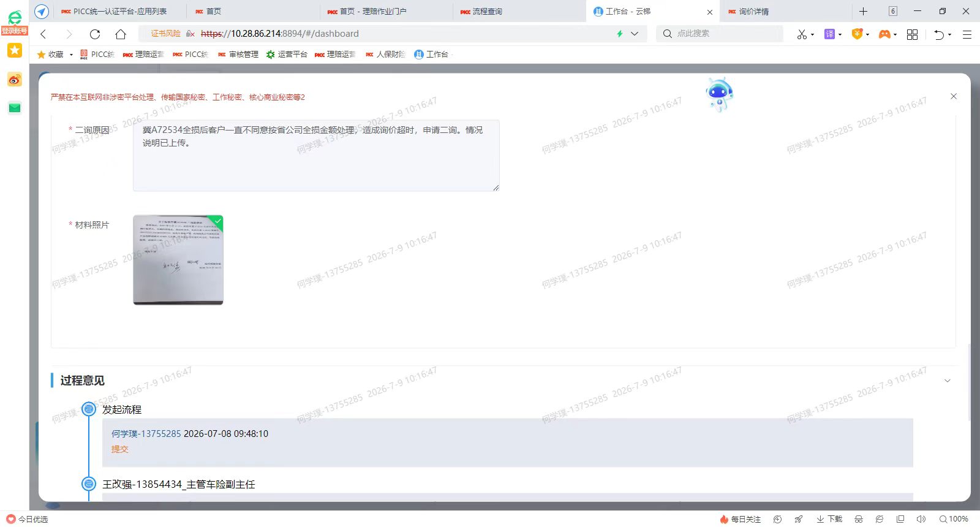Click the dialog vertical scrollbar
The width and height of the screenshot is (980, 527).
tap(968, 382)
